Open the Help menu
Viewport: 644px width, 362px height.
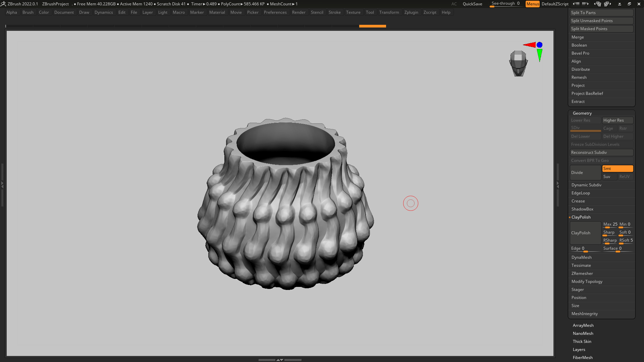coord(446,12)
